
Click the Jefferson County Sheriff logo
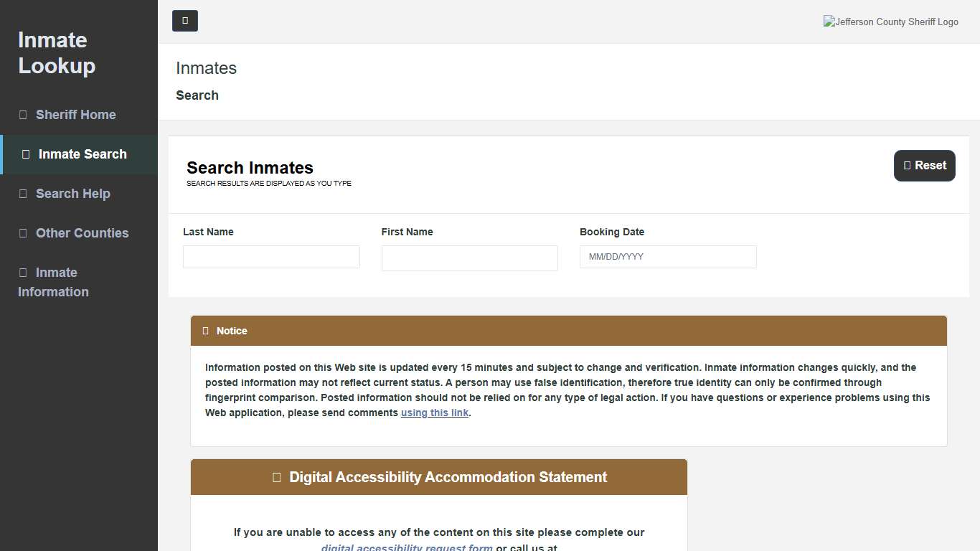[890, 22]
